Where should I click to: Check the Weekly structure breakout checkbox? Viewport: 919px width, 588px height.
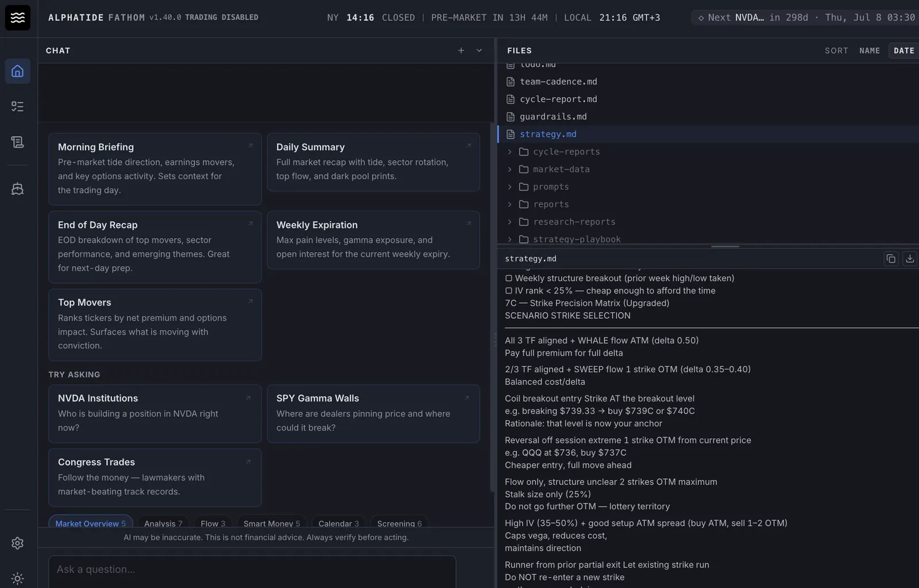click(509, 278)
